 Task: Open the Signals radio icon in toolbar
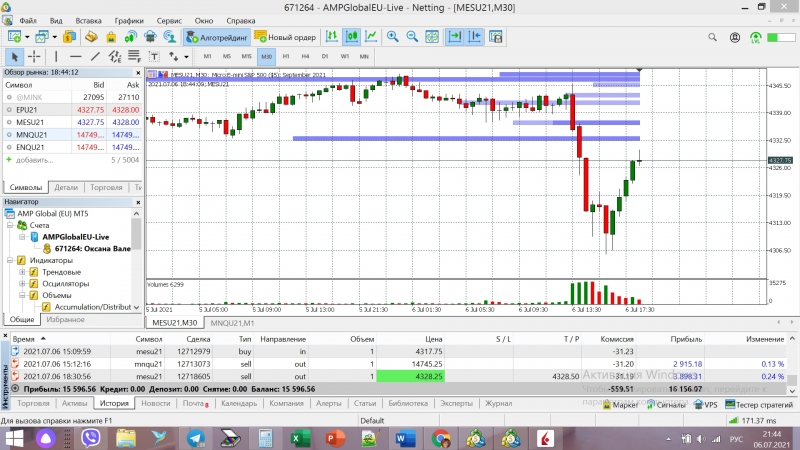pos(131,37)
